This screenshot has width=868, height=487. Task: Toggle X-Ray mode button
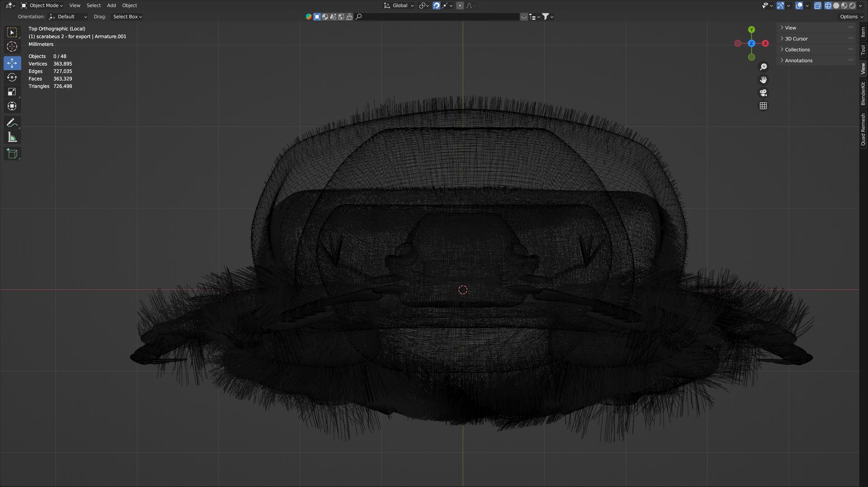(818, 5)
